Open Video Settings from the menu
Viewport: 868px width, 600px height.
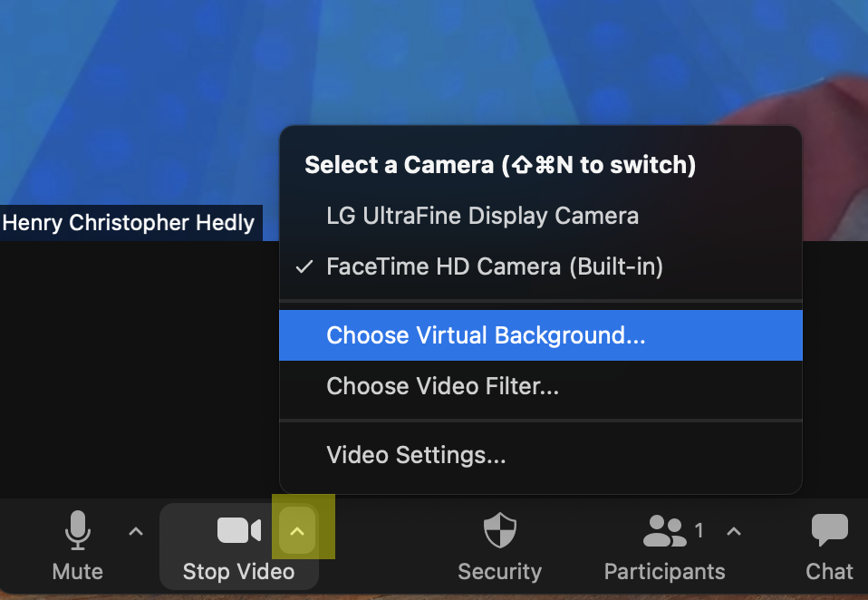pyautogui.click(x=416, y=454)
